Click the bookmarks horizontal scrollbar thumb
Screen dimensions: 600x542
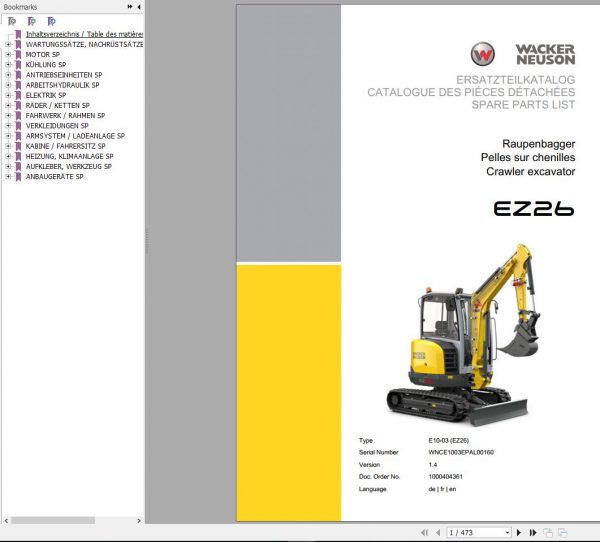(x=53, y=521)
